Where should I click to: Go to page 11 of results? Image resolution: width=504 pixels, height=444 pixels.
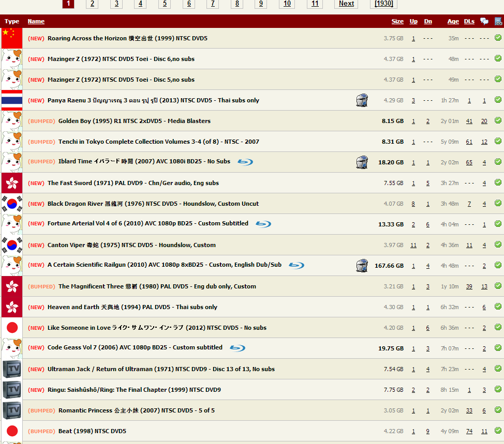(315, 4)
